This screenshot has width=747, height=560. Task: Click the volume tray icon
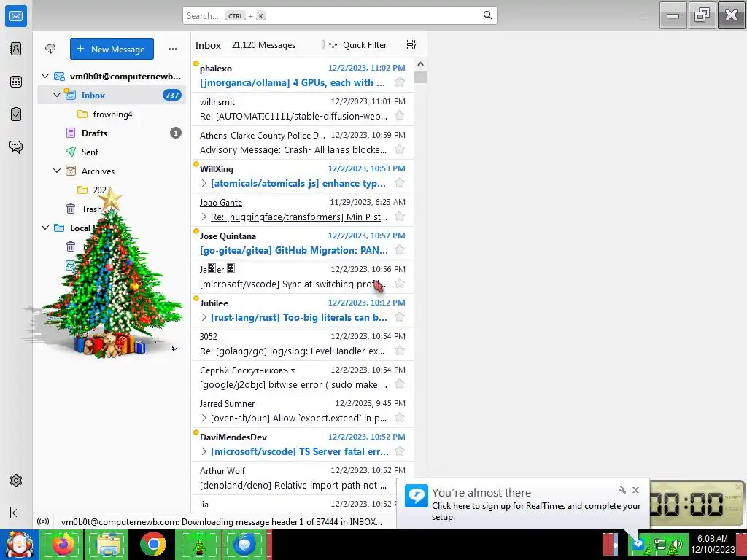676,544
